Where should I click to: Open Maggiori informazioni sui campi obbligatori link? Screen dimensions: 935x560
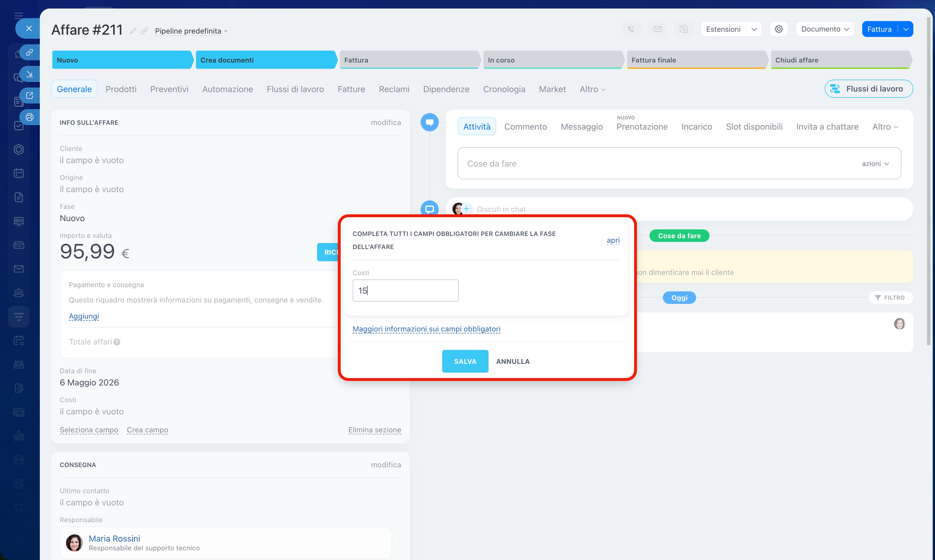426,329
